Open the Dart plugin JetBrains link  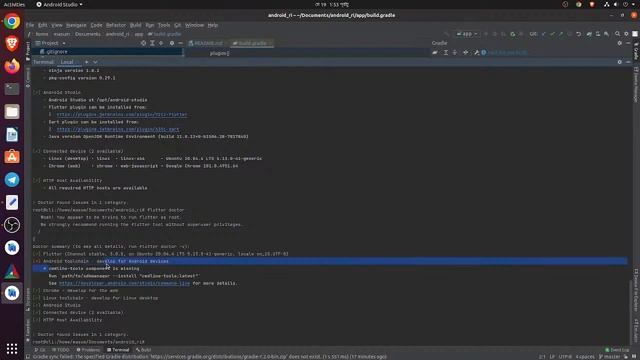tap(118, 129)
